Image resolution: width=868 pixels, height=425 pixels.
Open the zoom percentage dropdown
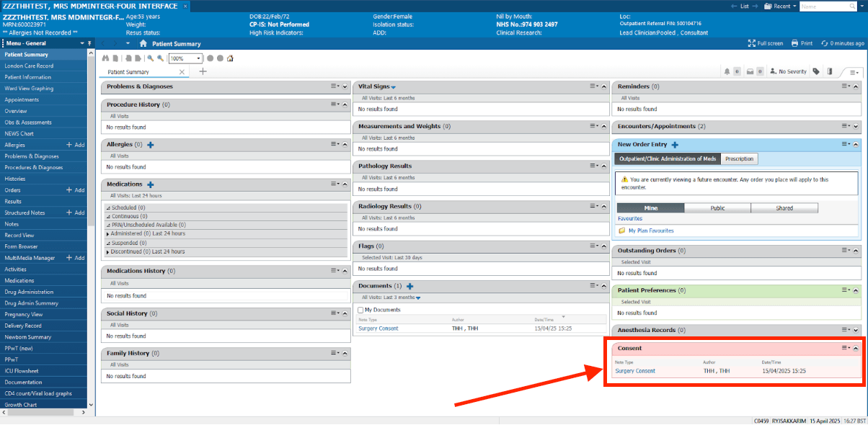[x=198, y=58]
